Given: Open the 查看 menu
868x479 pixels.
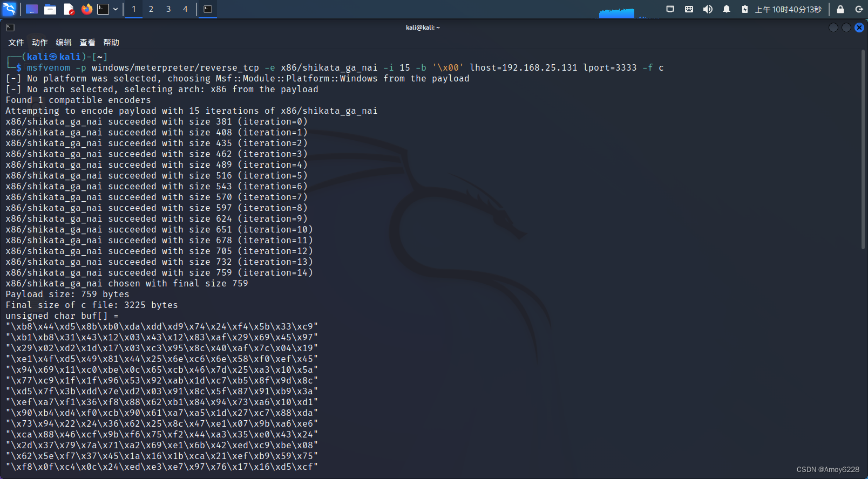Looking at the screenshot, I should (87, 42).
